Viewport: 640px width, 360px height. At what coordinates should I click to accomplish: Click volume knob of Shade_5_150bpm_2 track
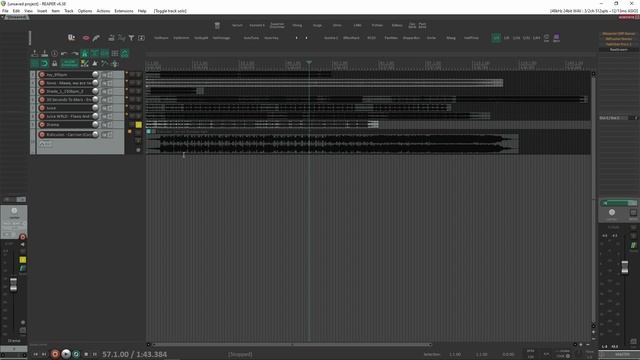click(95, 91)
